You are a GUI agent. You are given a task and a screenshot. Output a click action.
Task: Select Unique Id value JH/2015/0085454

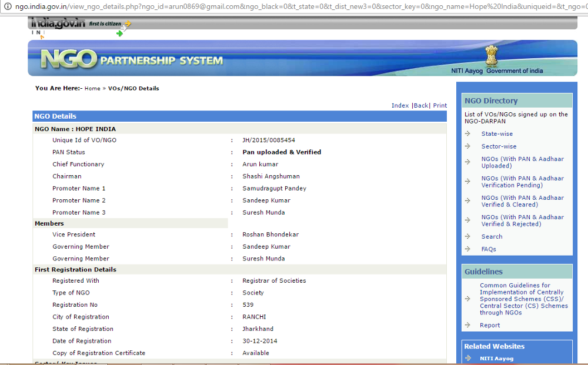pos(269,140)
